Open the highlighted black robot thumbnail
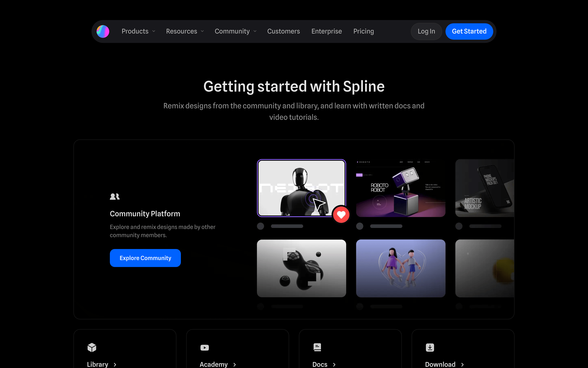The width and height of the screenshot is (588, 368). coord(301,188)
